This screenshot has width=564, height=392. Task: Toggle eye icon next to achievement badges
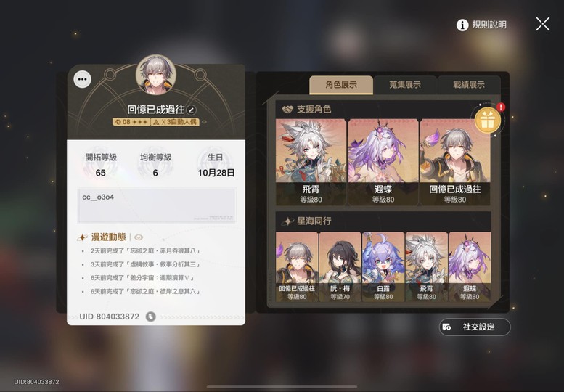click(204, 122)
